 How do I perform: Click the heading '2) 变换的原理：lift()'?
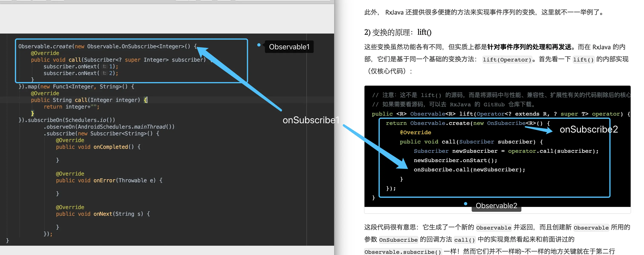click(398, 32)
